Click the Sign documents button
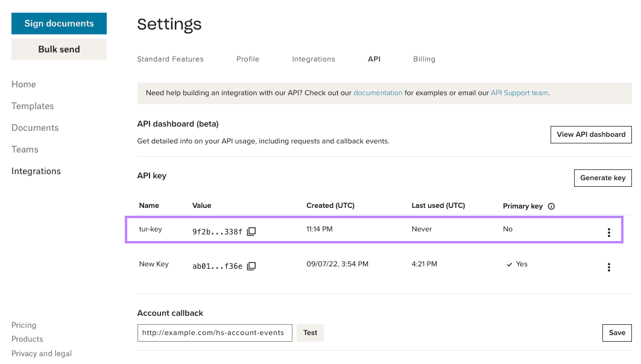 [58, 23]
